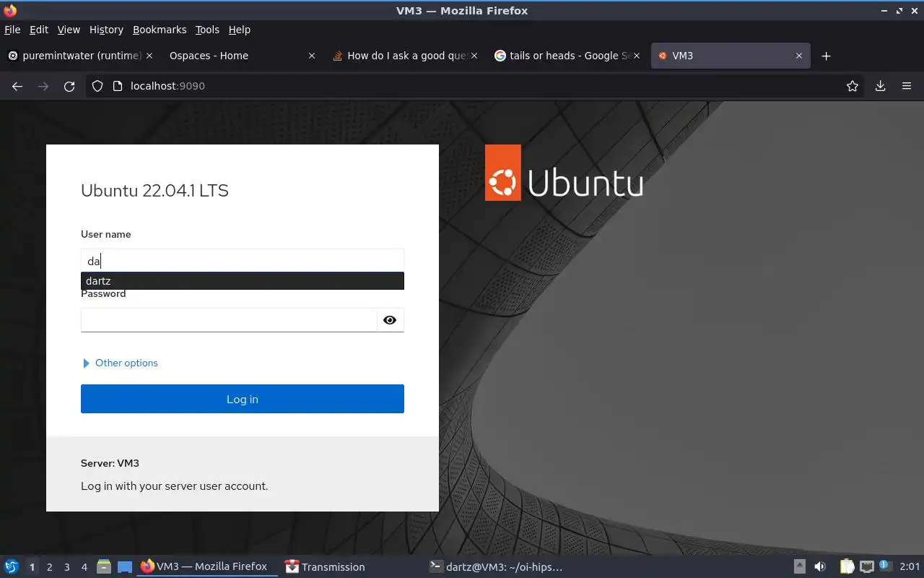Close the VM3 tab
924x578 pixels.
coord(799,56)
